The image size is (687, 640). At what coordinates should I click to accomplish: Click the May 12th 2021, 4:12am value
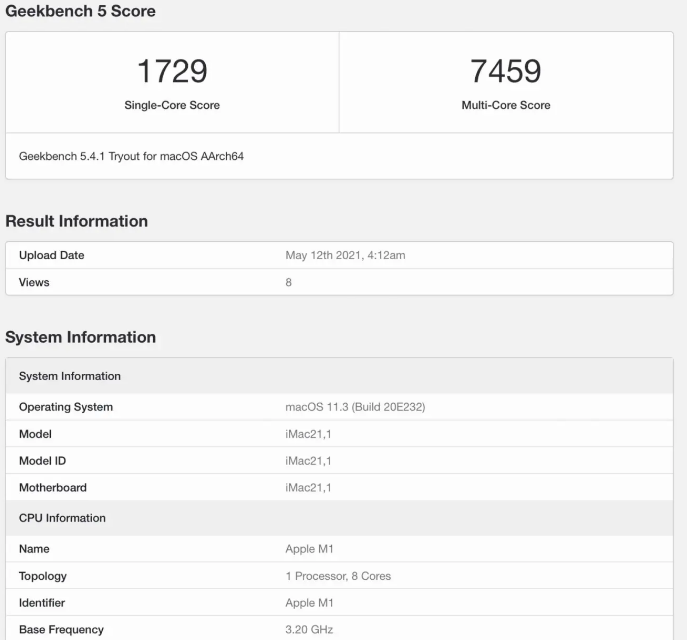pyautogui.click(x=345, y=255)
